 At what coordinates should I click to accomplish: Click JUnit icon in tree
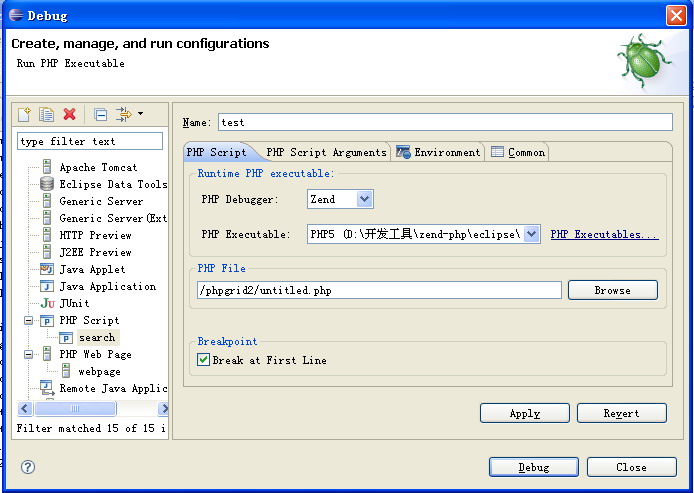(47, 303)
